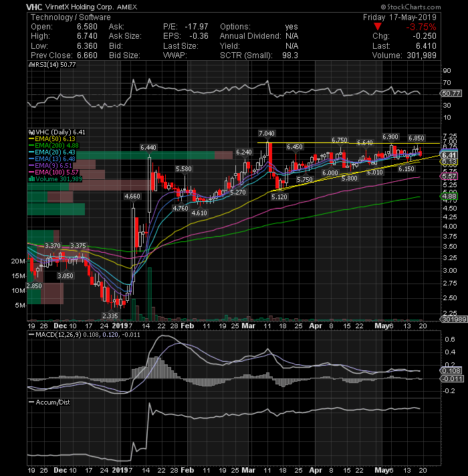Screen dimensions: 468x476
Task: Click the Last value 6.410
Action: coord(426,46)
